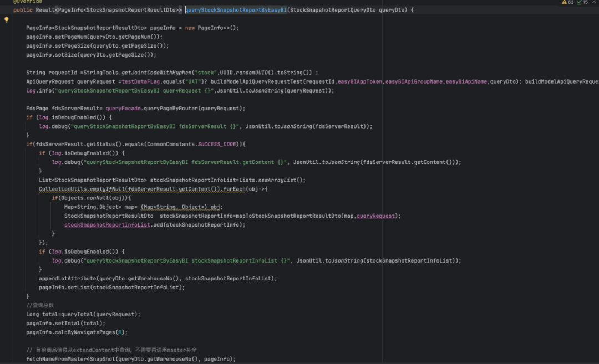The width and height of the screenshot is (599, 364).
Task: Click the 'public' keyword in method signature
Action: click(23, 10)
